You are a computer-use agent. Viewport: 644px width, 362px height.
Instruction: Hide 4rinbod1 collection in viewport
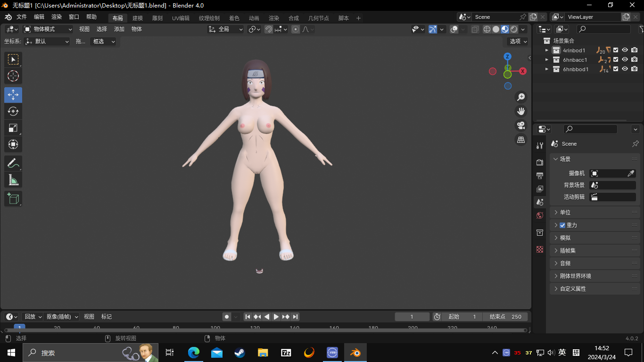point(625,50)
